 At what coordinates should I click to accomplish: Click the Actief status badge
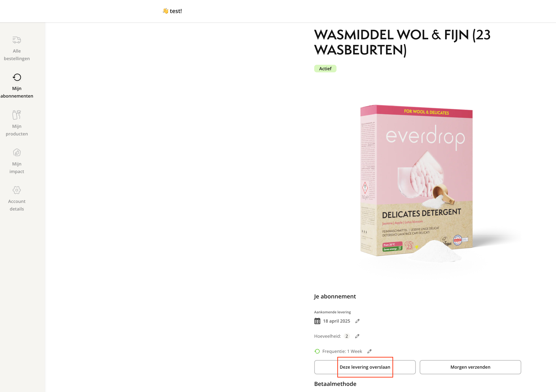(x=325, y=69)
